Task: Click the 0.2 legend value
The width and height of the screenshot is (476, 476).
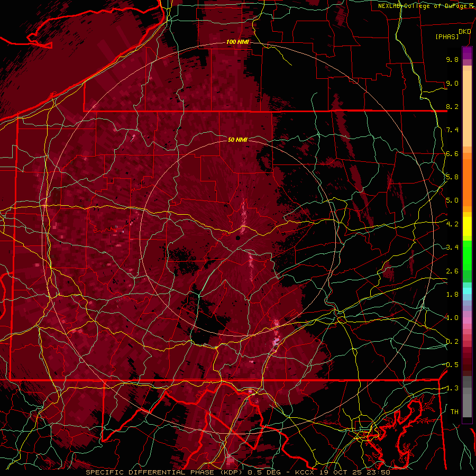Action: 452,342
